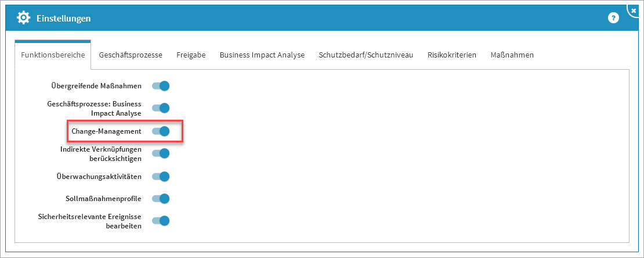Show the Risikokriterien tab
The height and width of the screenshot is (258, 644).
pos(451,55)
